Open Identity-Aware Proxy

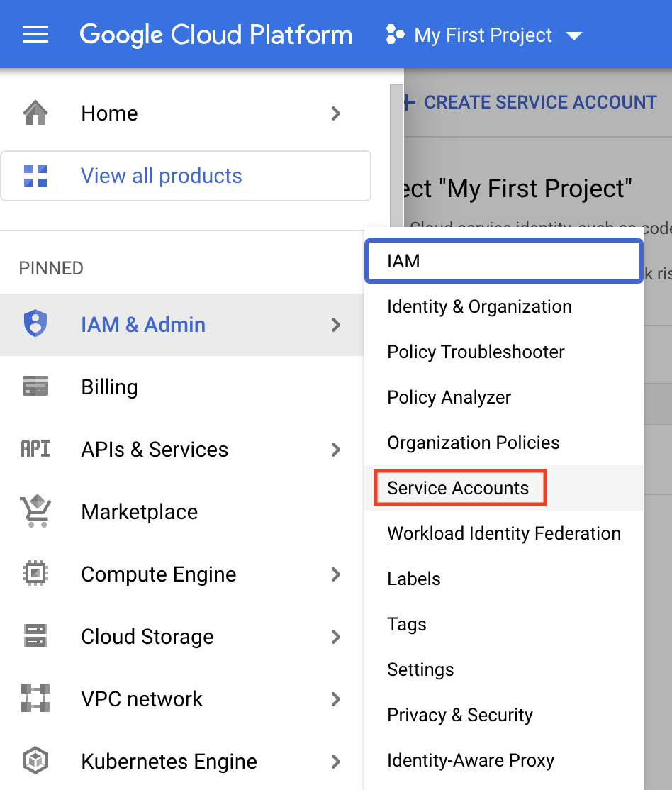[504, 760]
